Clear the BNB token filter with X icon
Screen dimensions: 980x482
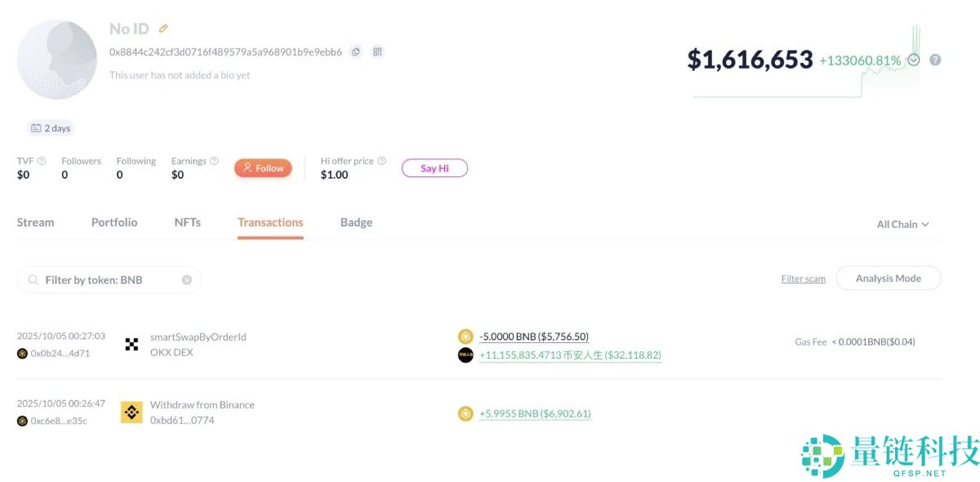pyautogui.click(x=186, y=279)
